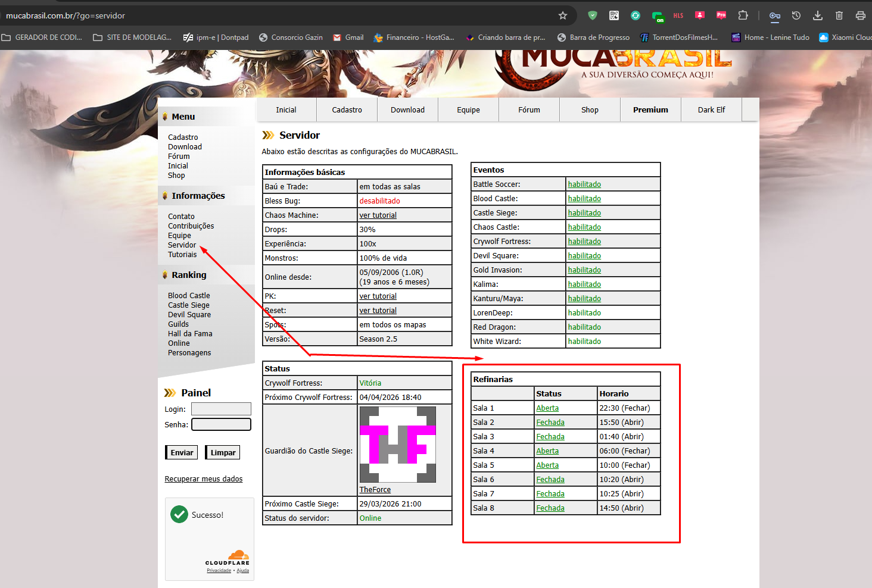Open browser history clock icon

[796, 15]
